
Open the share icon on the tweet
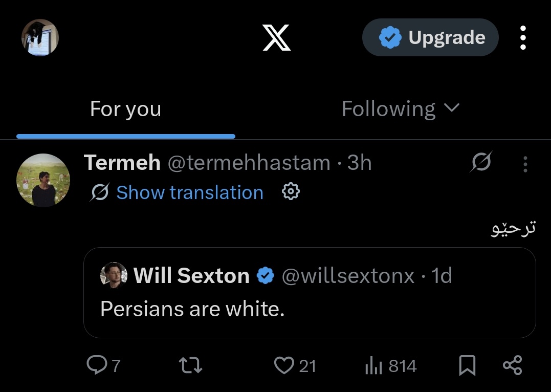tap(512, 365)
